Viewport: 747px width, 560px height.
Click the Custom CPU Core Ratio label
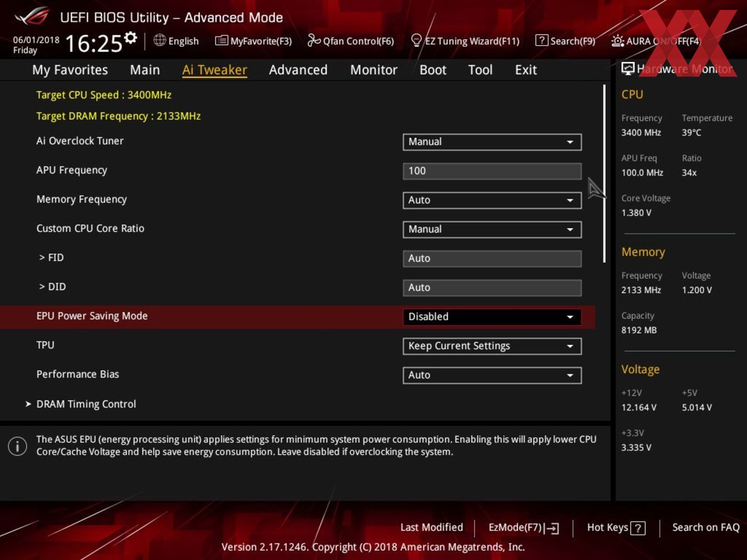(x=90, y=228)
